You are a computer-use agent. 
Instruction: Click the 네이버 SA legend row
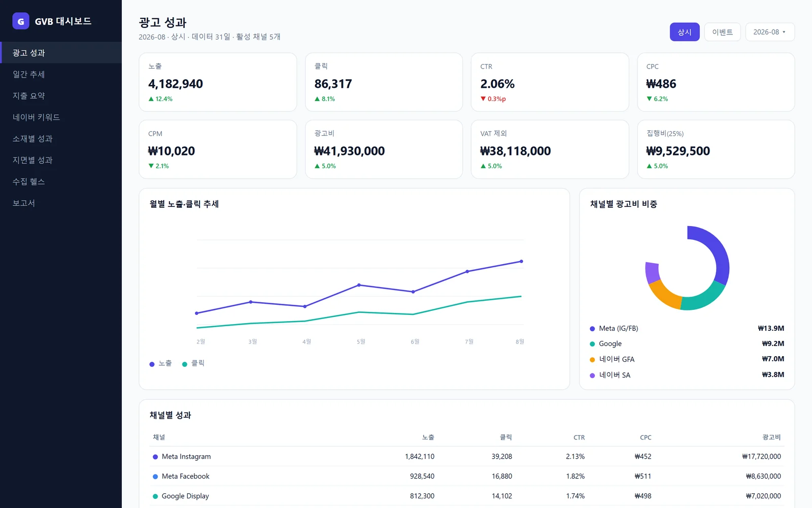click(687, 375)
